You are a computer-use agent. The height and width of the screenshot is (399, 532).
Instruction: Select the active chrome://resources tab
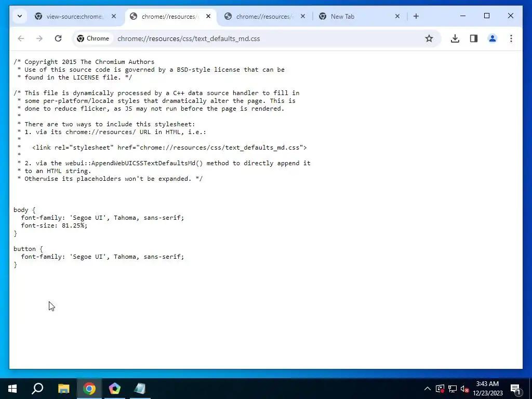[170, 16]
